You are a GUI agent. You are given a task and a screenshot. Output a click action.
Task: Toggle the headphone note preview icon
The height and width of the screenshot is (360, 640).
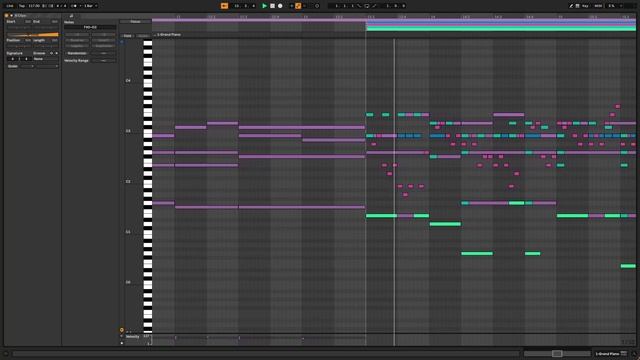[x=122, y=42]
